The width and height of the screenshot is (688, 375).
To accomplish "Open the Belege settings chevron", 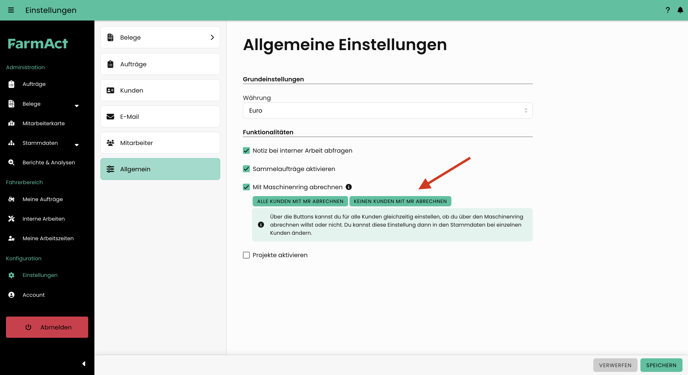I will 212,37.
